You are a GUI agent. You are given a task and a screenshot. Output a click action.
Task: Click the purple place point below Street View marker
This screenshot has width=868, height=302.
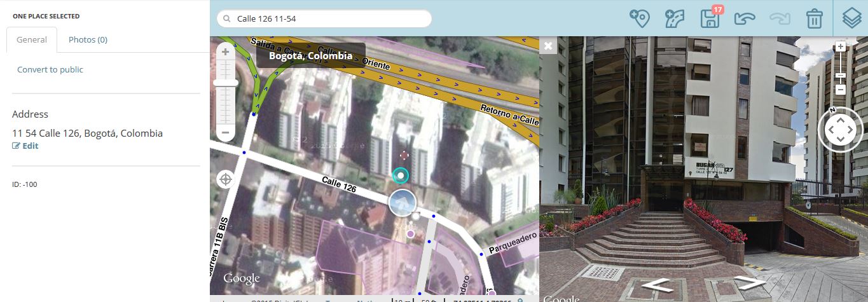tap(411, 234)
